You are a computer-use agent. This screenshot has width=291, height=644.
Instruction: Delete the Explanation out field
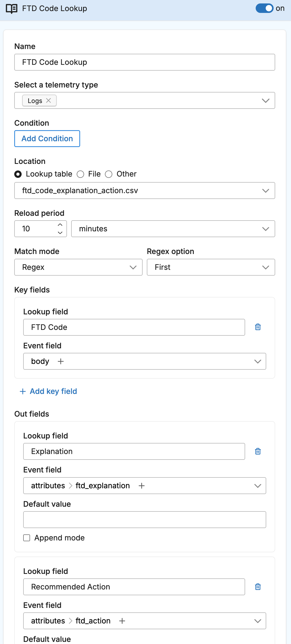tap(258, 451)
